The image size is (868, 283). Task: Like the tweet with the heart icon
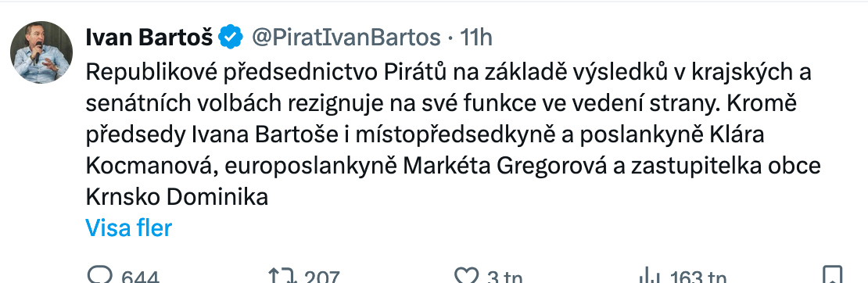point(466,276)
